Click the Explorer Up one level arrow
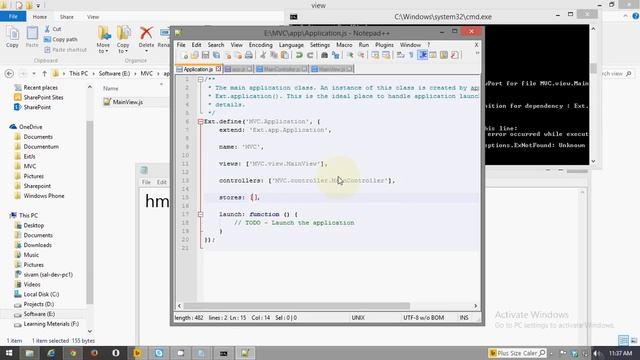Screen dimensions: 640x360 [x=44, y=74]
